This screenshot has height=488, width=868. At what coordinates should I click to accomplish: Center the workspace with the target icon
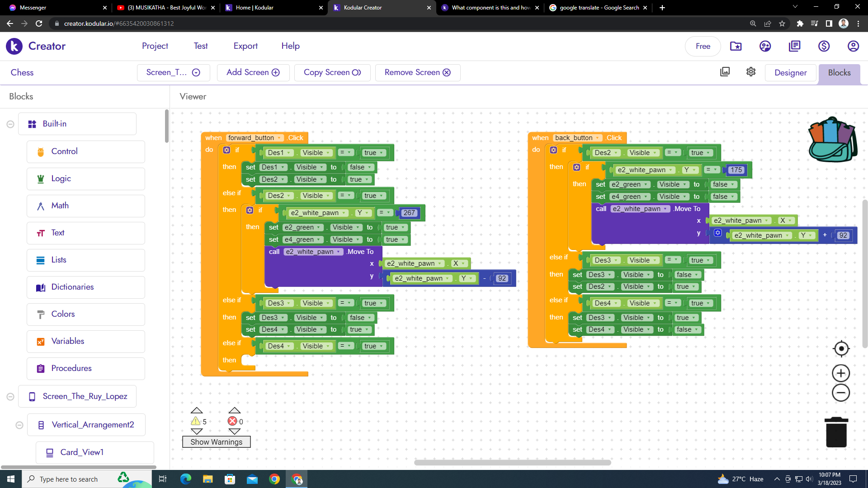point(841,348)
